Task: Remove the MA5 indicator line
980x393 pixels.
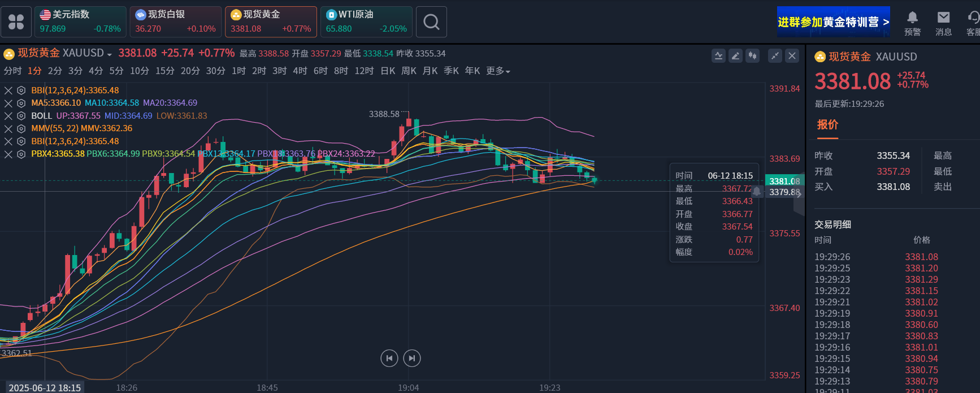Action: 8,103
